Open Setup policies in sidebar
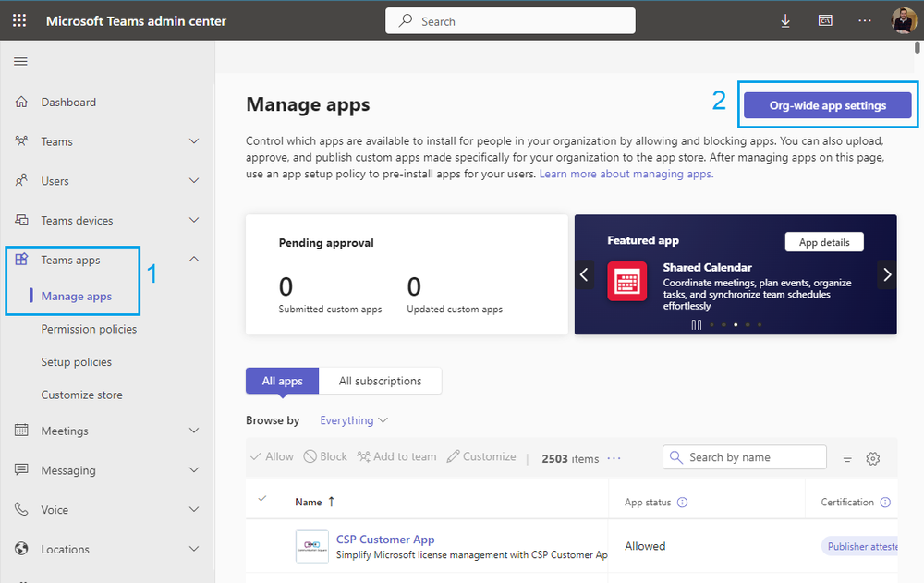 point(76,362)
